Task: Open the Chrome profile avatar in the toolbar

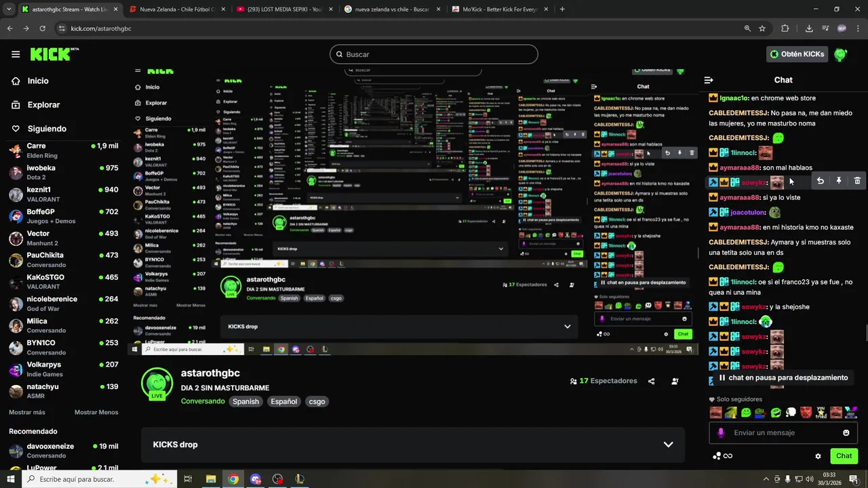Action: [842, 28]
